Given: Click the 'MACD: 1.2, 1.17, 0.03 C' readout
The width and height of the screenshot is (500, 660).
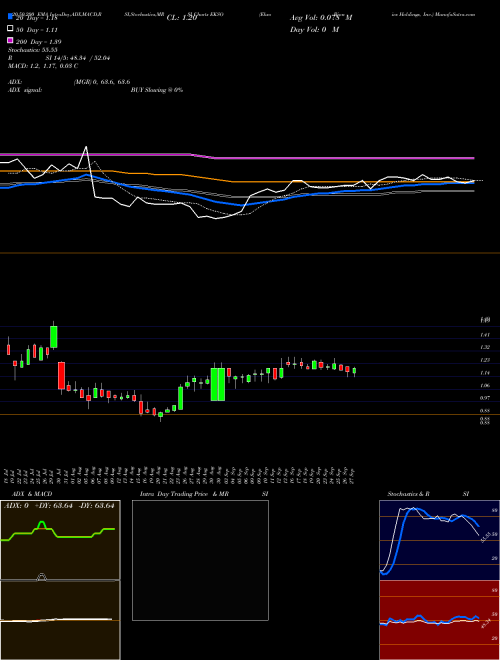Looking at the screenshot, I should [x=43, y=66].
